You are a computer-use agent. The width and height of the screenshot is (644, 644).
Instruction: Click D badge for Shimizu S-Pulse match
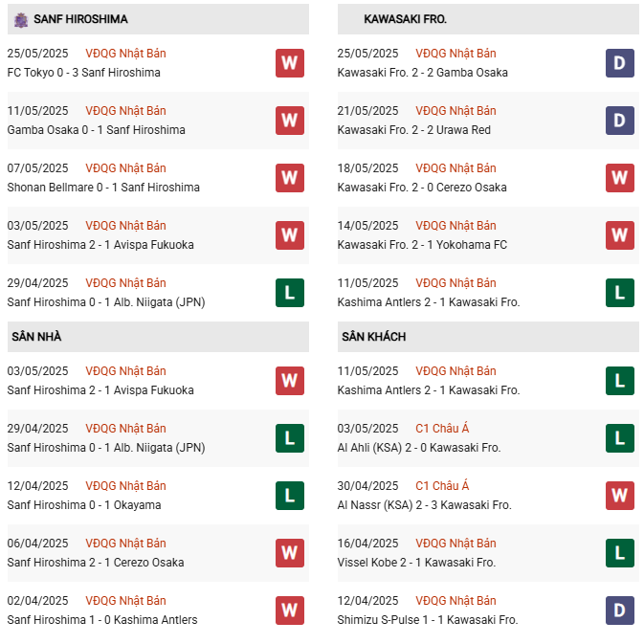tap(620, 611)
